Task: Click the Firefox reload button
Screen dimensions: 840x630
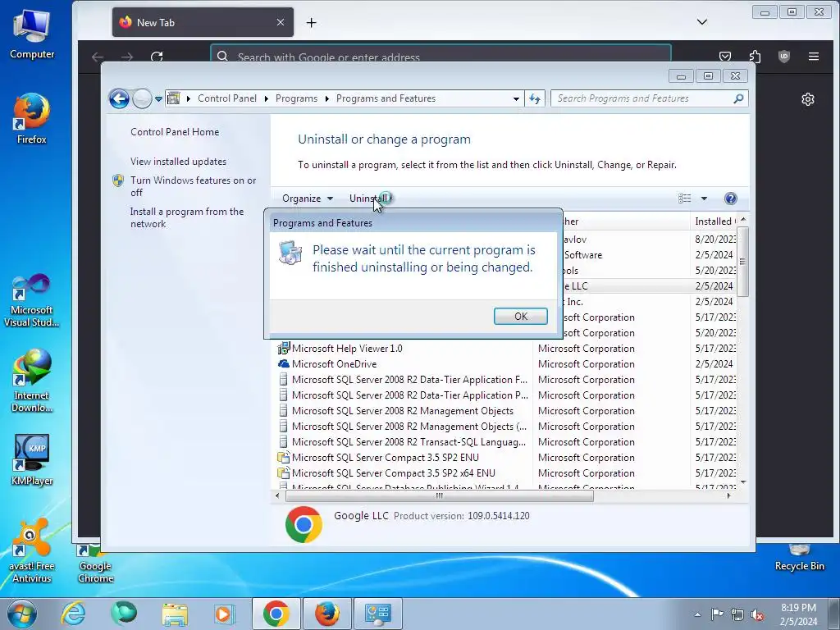Action: click(x=157, y=57)
